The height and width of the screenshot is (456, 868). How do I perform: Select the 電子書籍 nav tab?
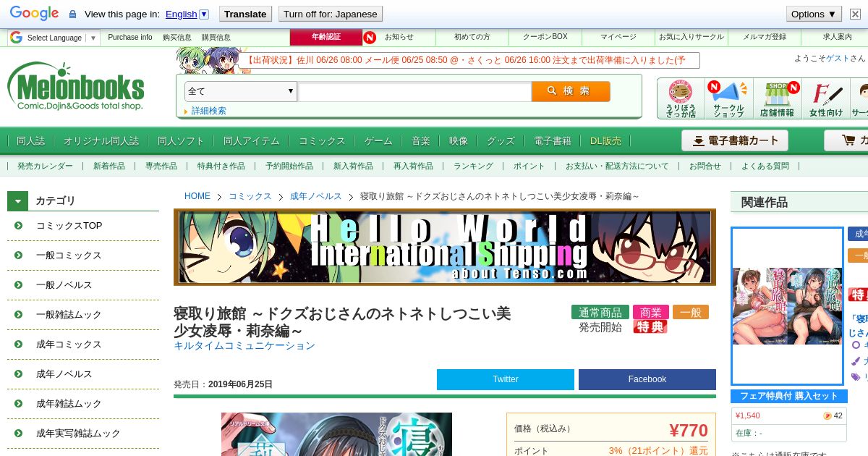(x=553, y=140)
